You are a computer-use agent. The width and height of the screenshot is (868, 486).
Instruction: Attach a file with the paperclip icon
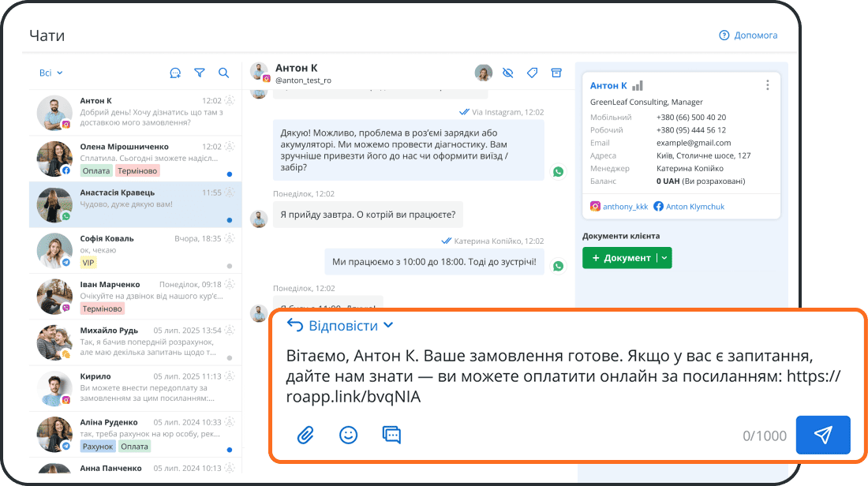tap(305, 434)
